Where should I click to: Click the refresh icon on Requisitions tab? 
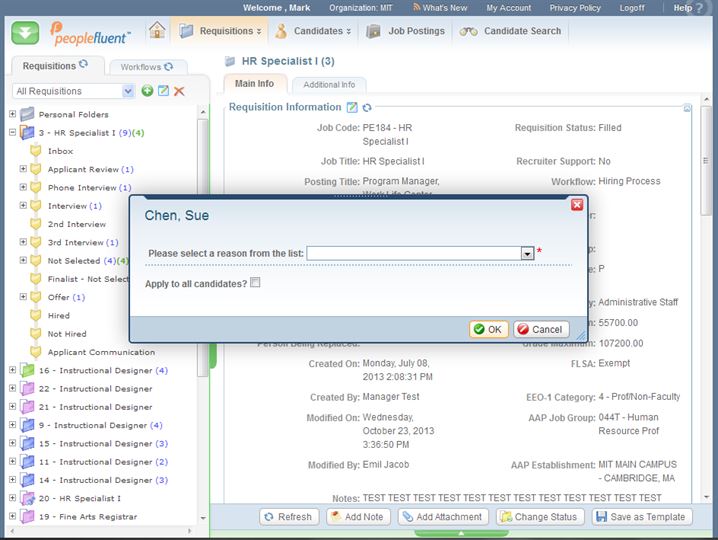[x=84, y=66]
